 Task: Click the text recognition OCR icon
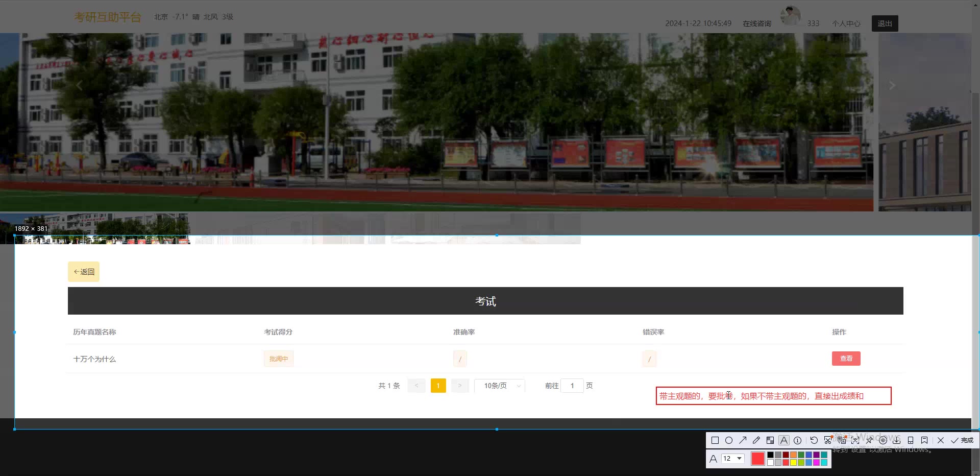(x=855, y=440)
